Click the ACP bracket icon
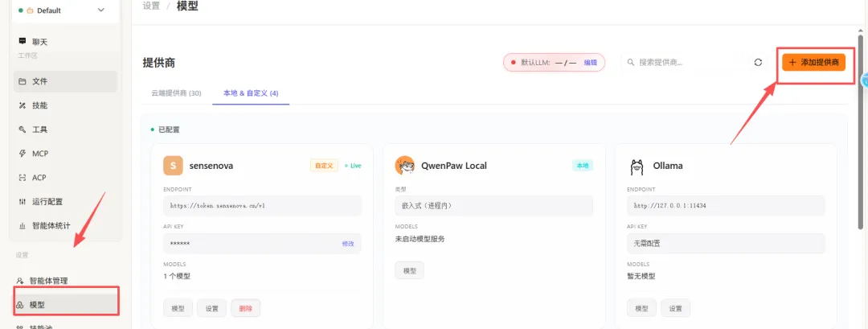Viewport: 868px width, 329px height. (x=23, y=178)
